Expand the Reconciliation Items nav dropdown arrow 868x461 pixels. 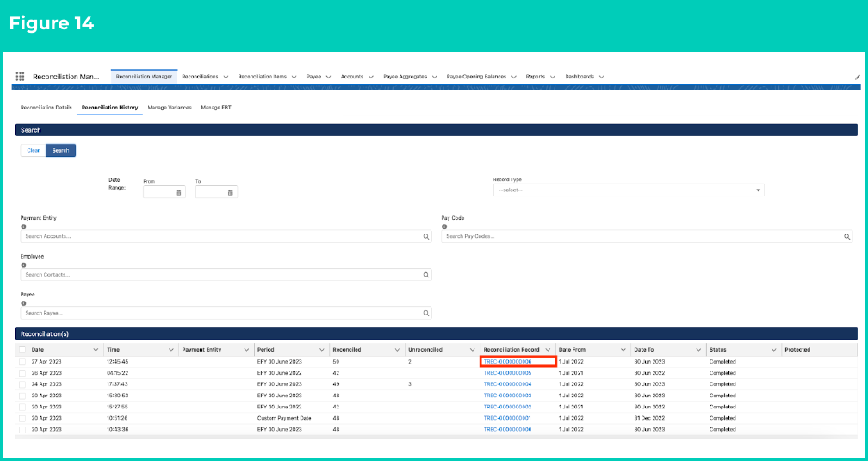[x=294, y=77]
